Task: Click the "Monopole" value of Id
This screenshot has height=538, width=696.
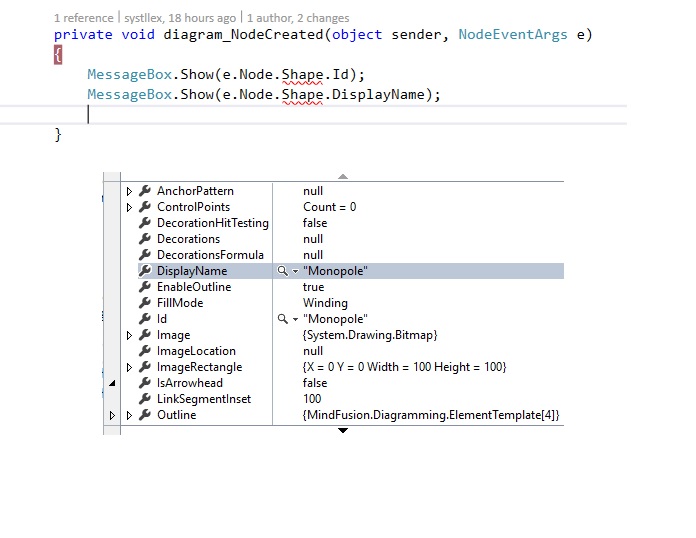Action: click(335, 319)
